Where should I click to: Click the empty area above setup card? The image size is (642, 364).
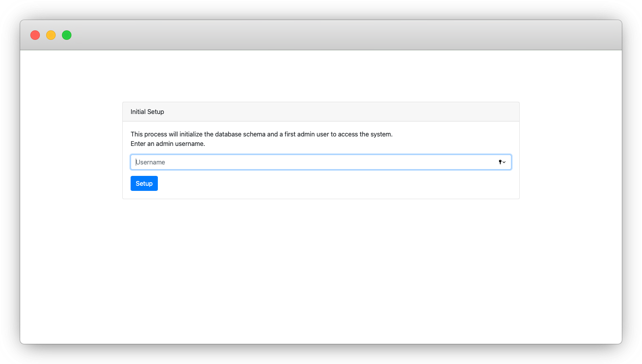(x=321, y=76)
